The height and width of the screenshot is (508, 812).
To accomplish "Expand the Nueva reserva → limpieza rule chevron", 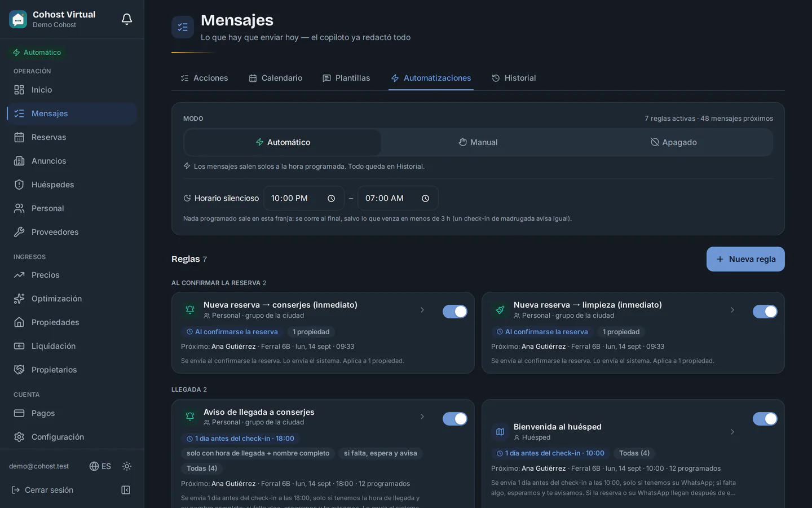I will coord(732,310).
